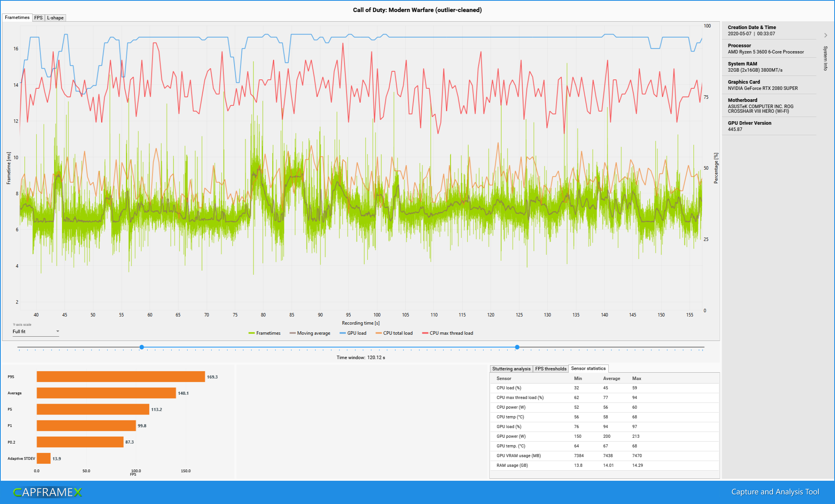Collapse the System Info side panel chevron
The width and height of the screenshot is (835, 504).
(826, 35)
